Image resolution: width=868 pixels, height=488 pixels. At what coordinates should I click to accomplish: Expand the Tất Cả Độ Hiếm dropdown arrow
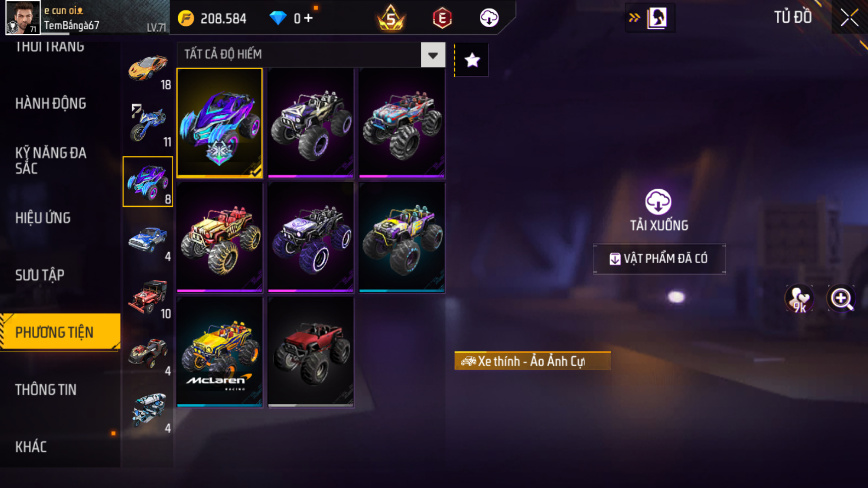(433, 54)
